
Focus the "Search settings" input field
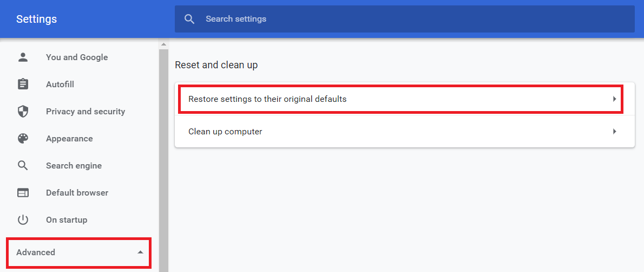tap(411, 19)
